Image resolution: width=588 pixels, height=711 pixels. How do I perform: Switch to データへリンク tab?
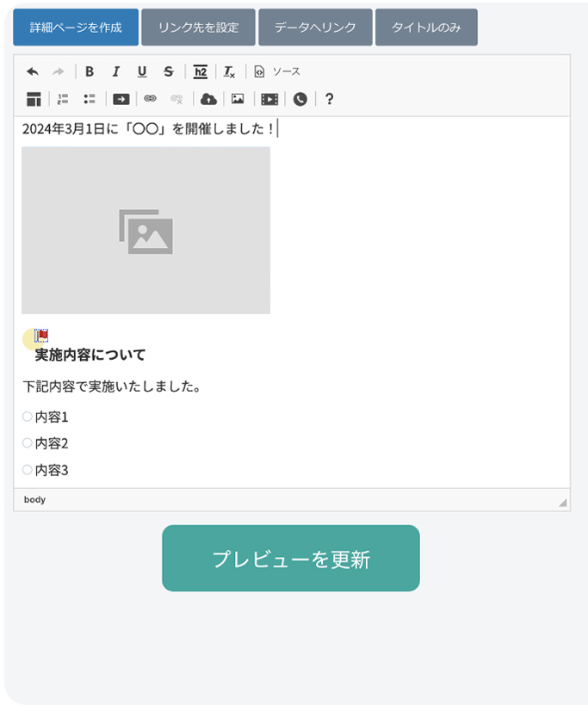(x=315, y=28)
